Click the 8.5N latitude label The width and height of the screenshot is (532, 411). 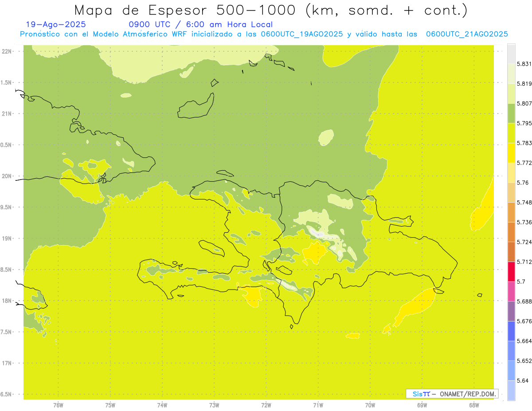pos(7,270)
